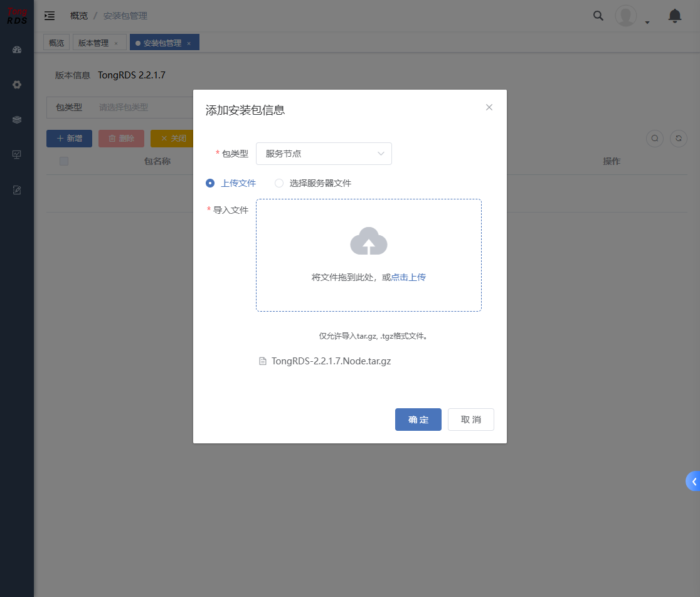Close the 添加安装包信息 dialog
The height and width of the screenshot is (597, 700).
pos(489,107)
